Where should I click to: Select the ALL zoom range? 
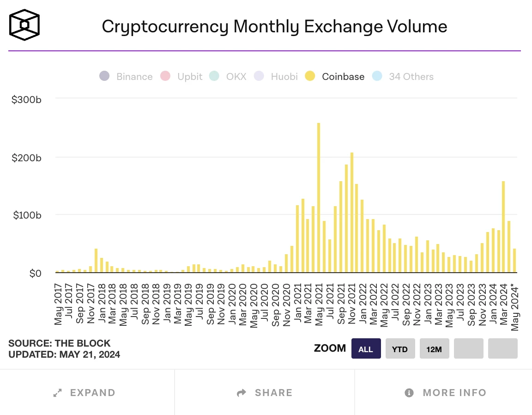[x=366, y=348]
